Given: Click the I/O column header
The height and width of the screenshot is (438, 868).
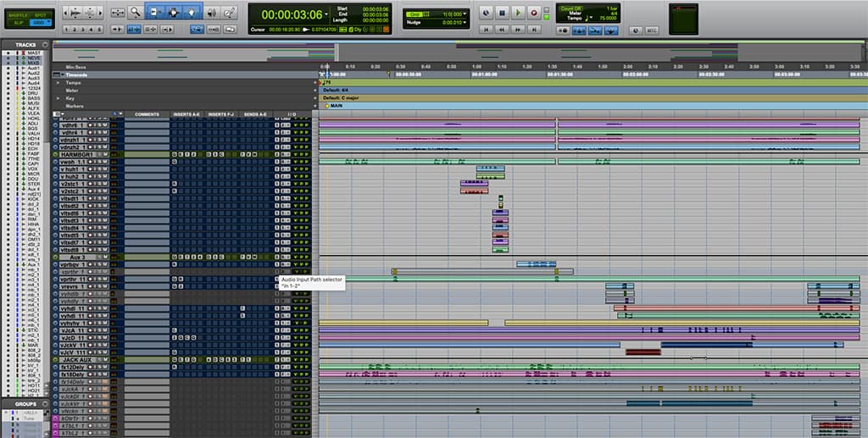Looking at the screenshot, I should pos(292,114).
